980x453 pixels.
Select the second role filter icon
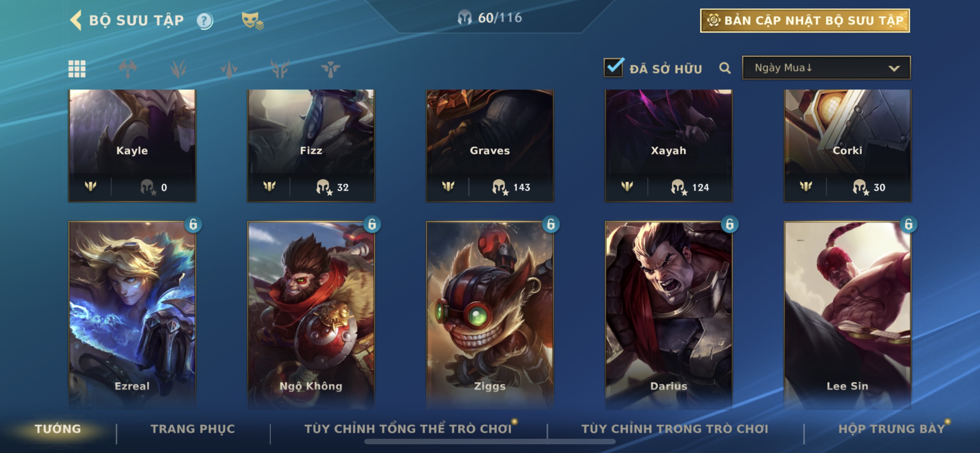coord(178,69)
